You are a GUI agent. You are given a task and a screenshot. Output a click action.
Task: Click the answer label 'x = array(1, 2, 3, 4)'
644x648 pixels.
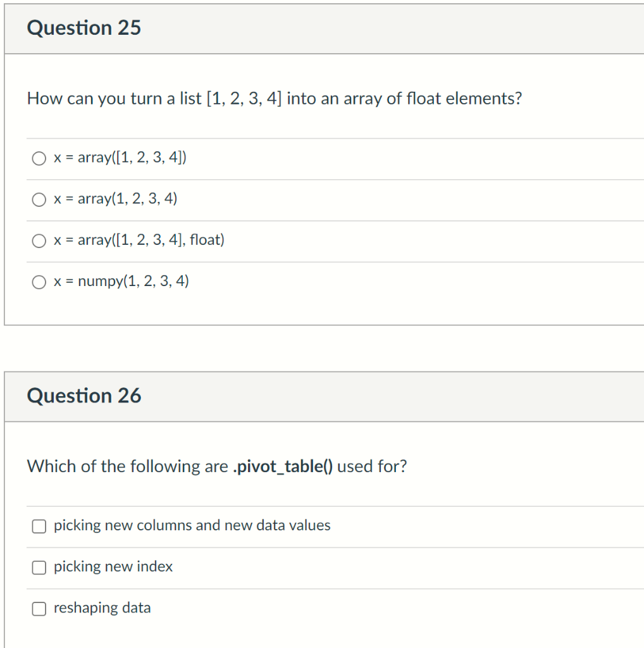(115, 199)
